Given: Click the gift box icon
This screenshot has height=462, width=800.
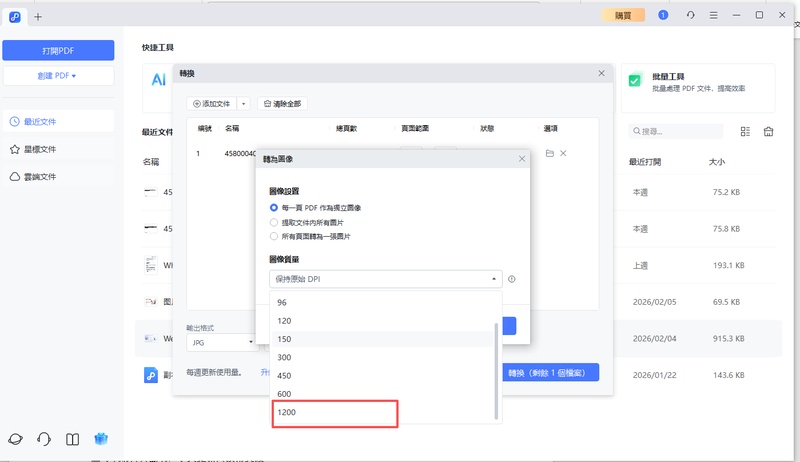Looking at the screenshot, I should click(101, 439).
